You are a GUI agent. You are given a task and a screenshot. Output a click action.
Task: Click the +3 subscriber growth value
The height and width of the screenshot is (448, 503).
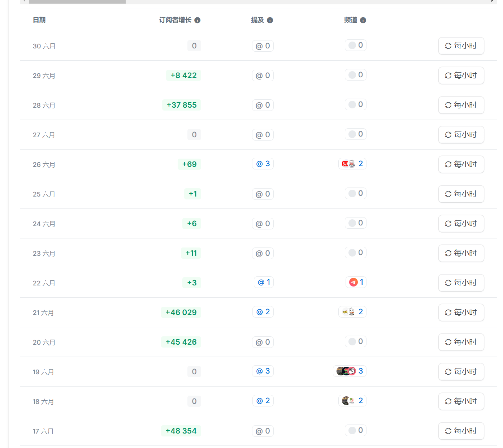pos(192,283)
